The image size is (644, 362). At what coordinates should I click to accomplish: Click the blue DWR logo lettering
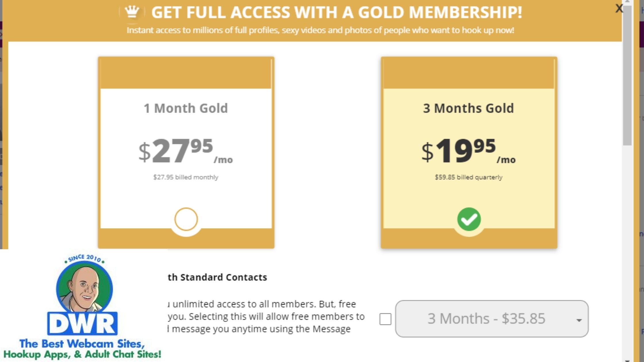point(83,324)
